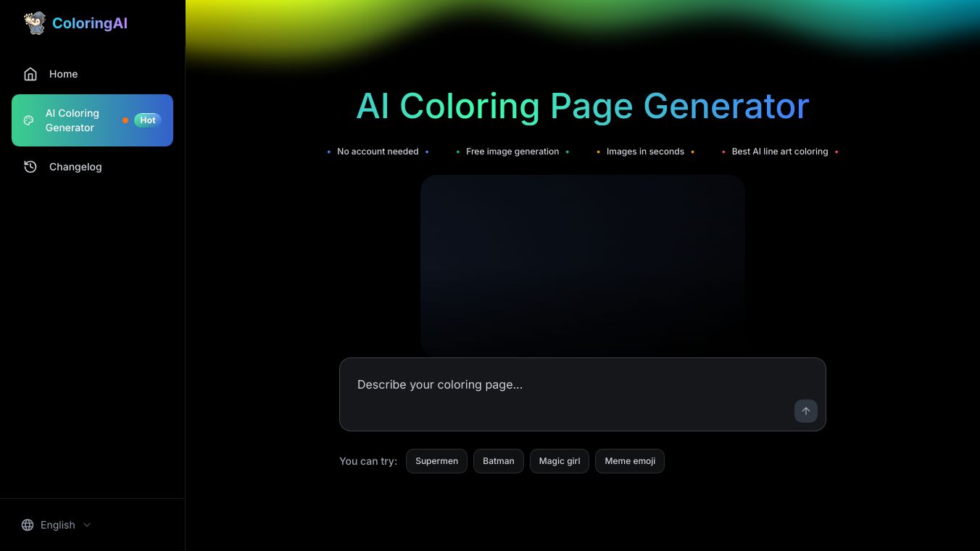Try the Supermen prompt suggestion
This screenshot has width=980, height=551.
[x=436, y=461]
